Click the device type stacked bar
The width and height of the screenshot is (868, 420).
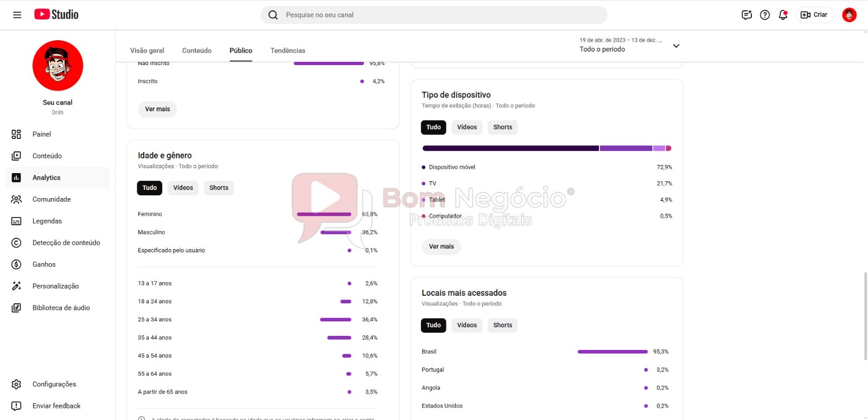coord(546,148)
